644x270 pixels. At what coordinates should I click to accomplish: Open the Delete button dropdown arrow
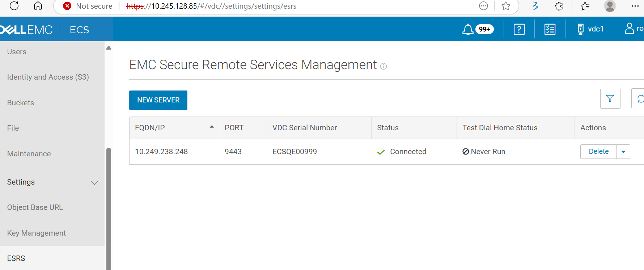pyautogui.click(x=623, y=152)
